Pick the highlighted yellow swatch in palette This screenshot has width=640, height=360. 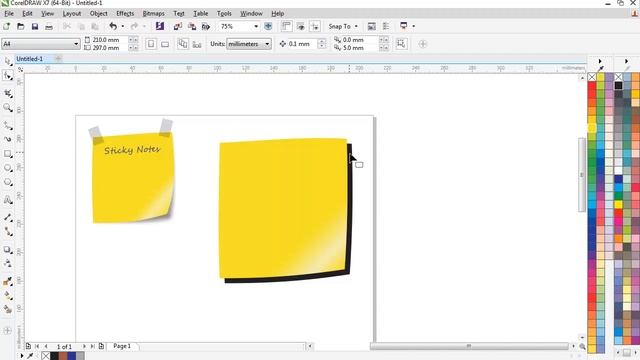click(592, 128)
